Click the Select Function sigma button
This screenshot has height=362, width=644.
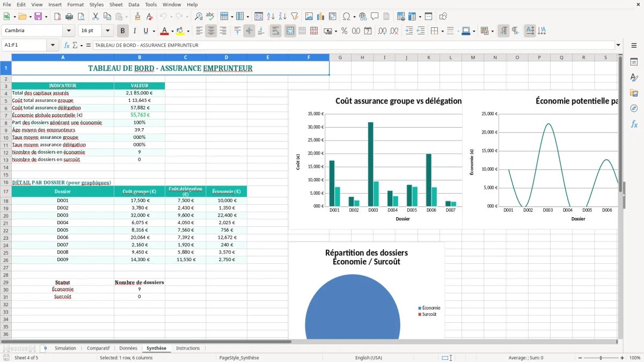tap(75, 45)
